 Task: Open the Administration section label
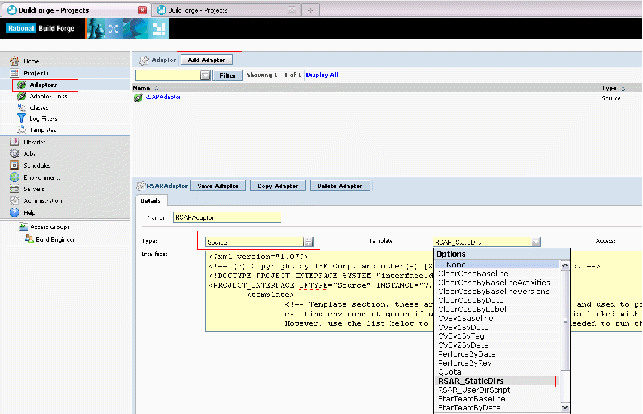point(43,201)
